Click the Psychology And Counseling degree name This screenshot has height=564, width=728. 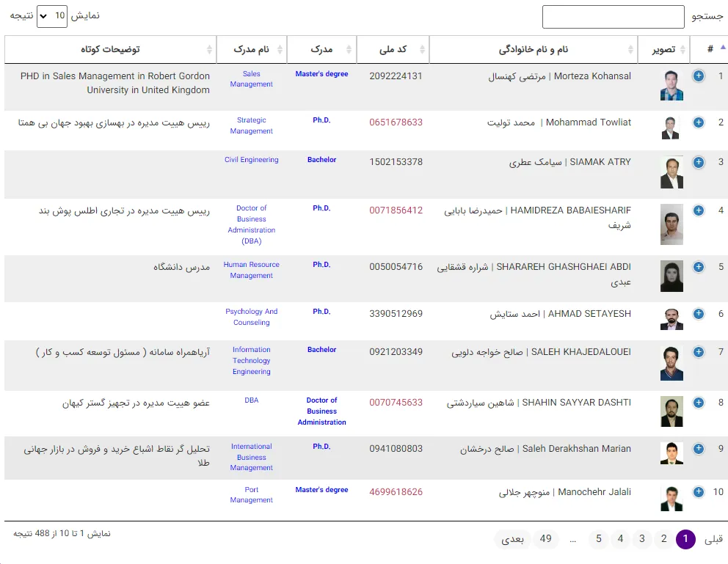point(252,317)
